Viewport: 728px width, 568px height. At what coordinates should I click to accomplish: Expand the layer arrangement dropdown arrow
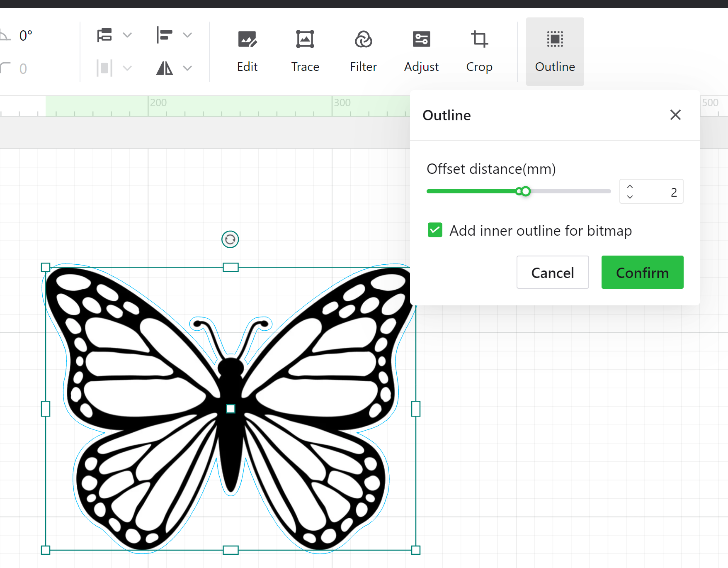pos(128,35)
